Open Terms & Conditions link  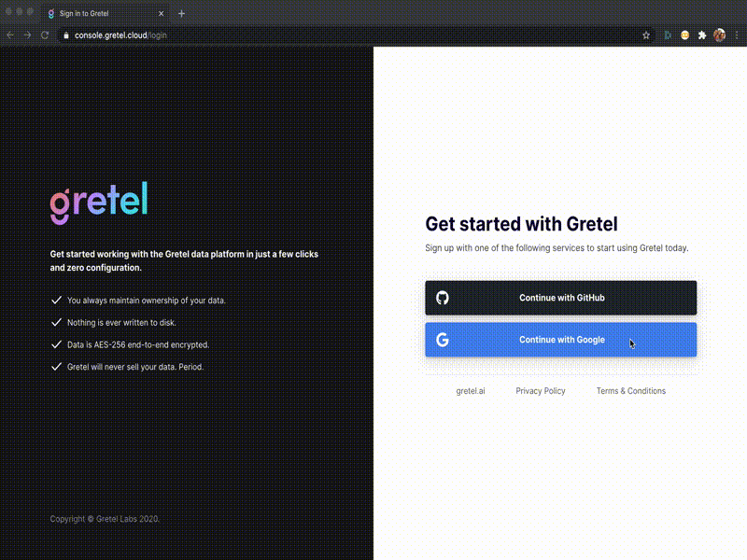(x=631, y=391)
